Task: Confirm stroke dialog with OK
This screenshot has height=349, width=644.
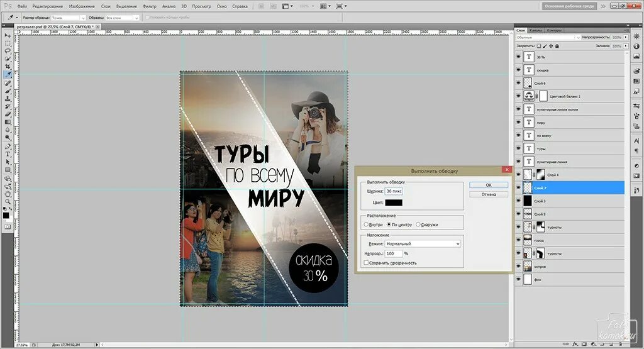Action: point(489,185)
